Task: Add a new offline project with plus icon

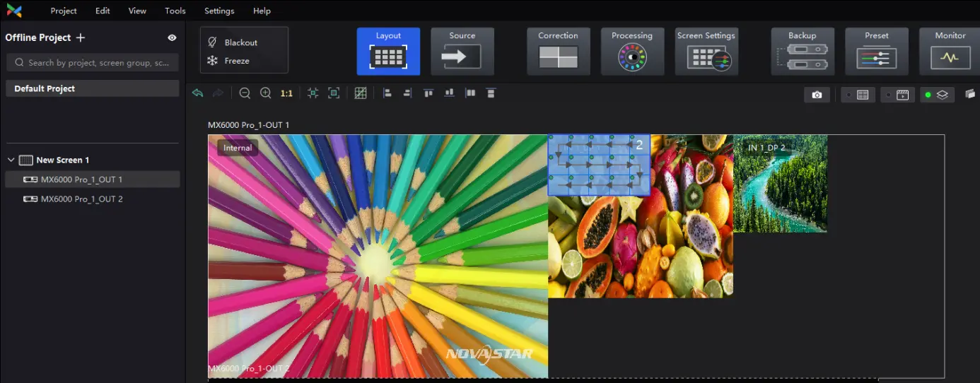Action: tap(81, 37)
